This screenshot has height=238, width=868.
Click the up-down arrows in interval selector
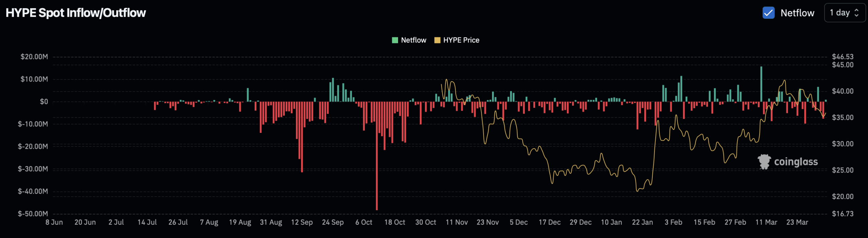[x=856, y=13]
